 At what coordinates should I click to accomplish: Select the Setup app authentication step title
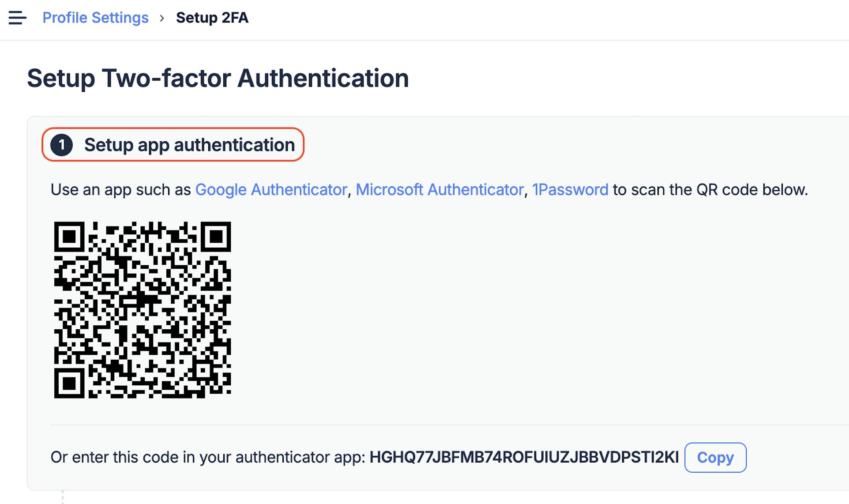coord(189,145)
